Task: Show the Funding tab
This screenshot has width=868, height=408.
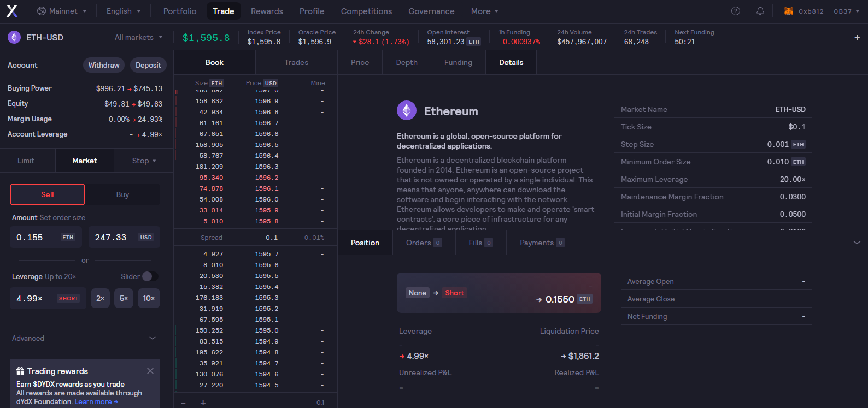Action: click(x=458, y=62)
